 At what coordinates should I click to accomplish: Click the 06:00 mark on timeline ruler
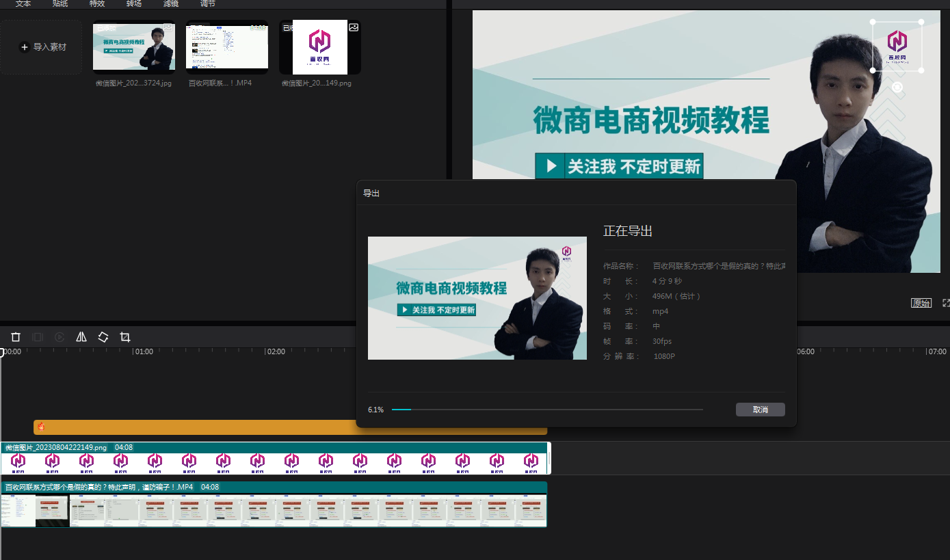coord(806,351)
